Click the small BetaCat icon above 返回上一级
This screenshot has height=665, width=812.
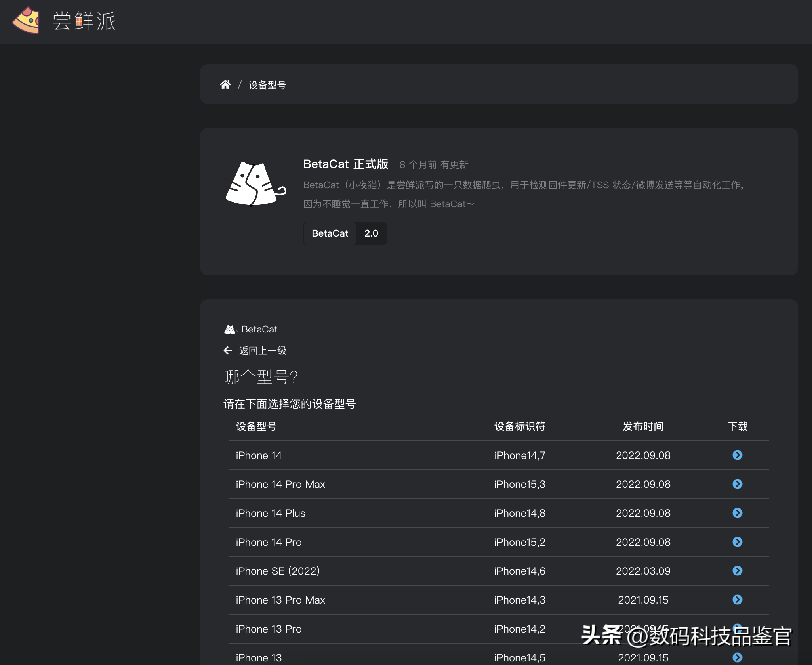230,329
